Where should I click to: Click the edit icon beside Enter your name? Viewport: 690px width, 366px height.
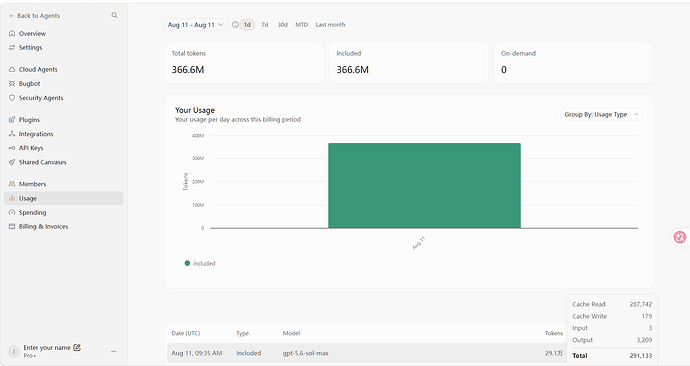tap(77, 348)
